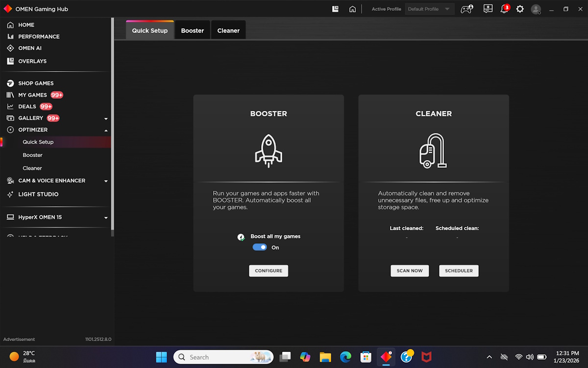The height and width of the screenshot is (368, 588).
Task: Open the overlays icon in the title bar
Action: pos(336,9)
